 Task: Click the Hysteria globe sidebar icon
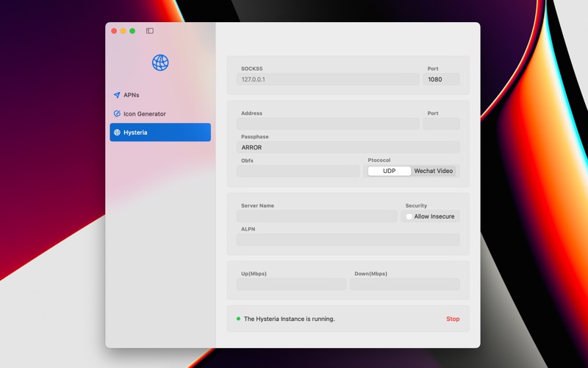click(x=117, y=132)
